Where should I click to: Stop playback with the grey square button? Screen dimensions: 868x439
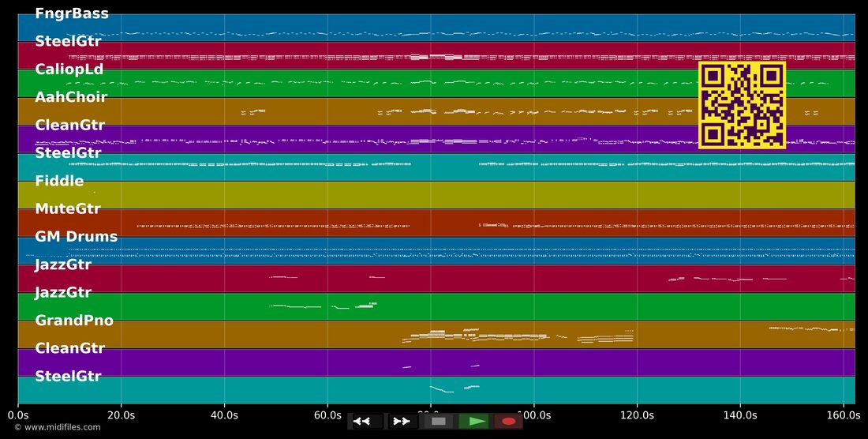click(439, 422)
